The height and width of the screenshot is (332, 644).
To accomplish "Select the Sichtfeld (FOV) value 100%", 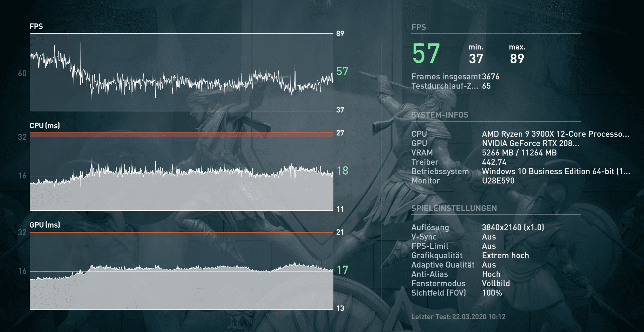I will [x=492, y=293].
